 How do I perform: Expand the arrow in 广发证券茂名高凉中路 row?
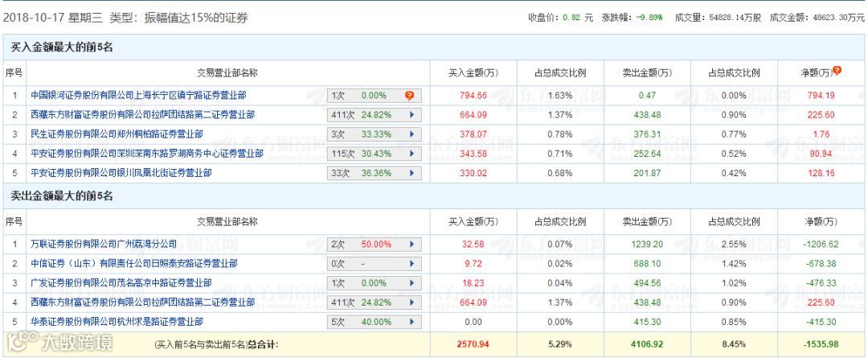coord(411,283)
